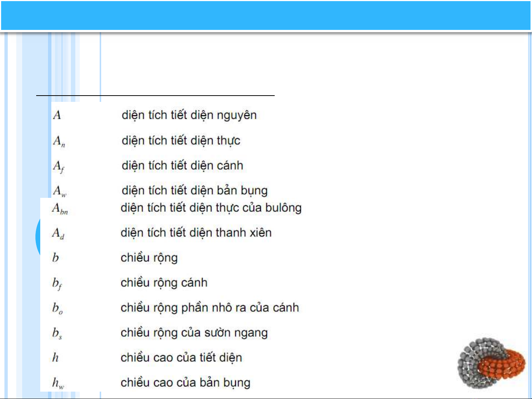Select 'diện tích tiết diện thực của bulông'
This screenshot has height=399, width=532.
coord(211,208)
